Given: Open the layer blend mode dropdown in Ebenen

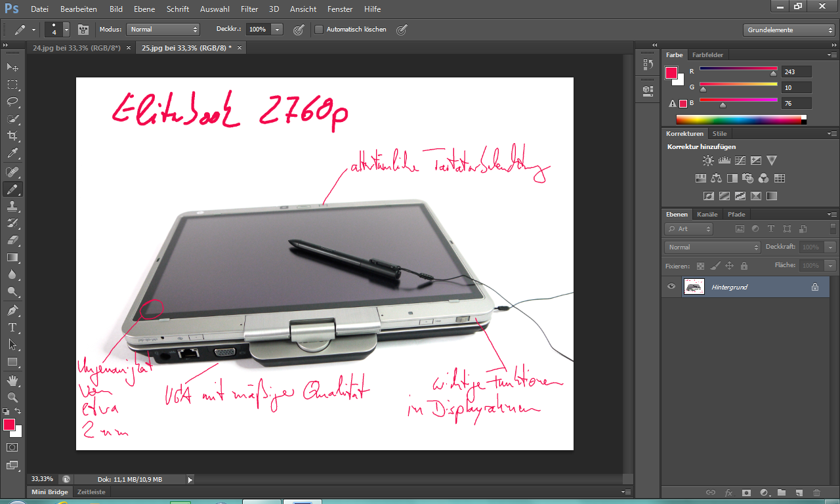Looking at the screenshot, I should coord(713,247).
